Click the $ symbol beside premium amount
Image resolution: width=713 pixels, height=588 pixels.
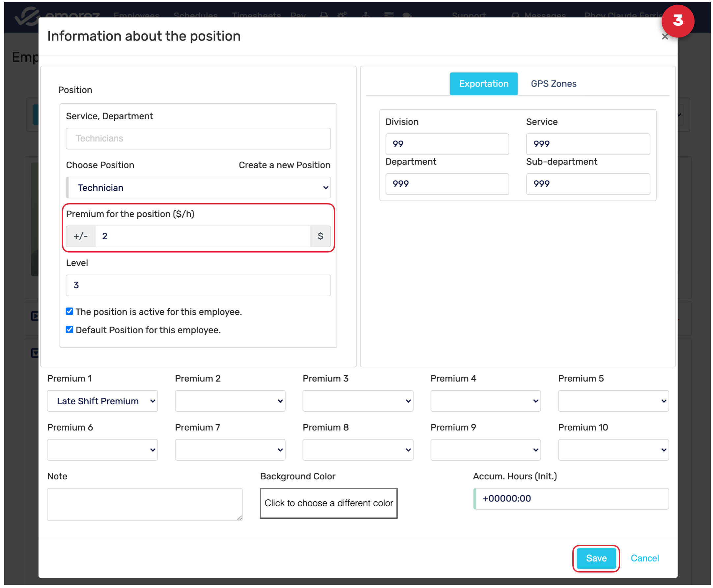pos(320,236)
